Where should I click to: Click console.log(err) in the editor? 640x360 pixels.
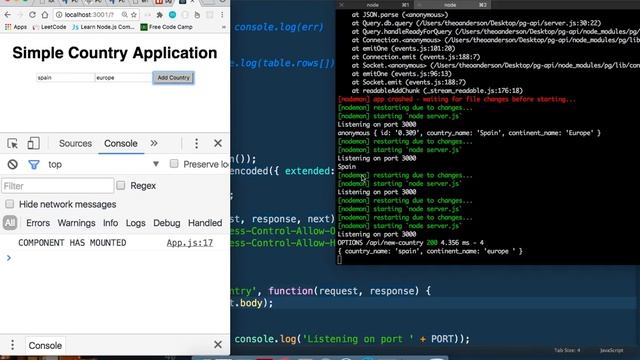[279, 27]
